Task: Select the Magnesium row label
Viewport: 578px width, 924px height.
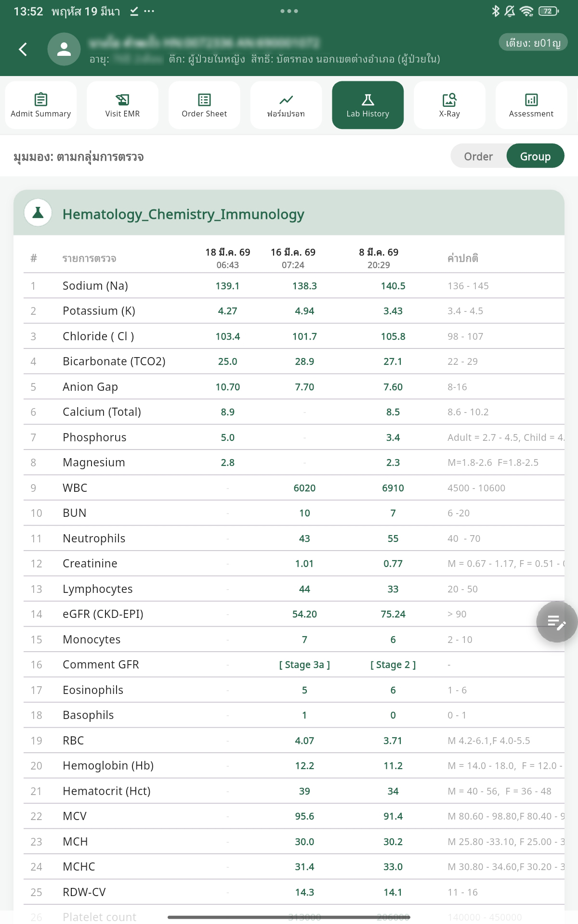Action: point(94,462)
